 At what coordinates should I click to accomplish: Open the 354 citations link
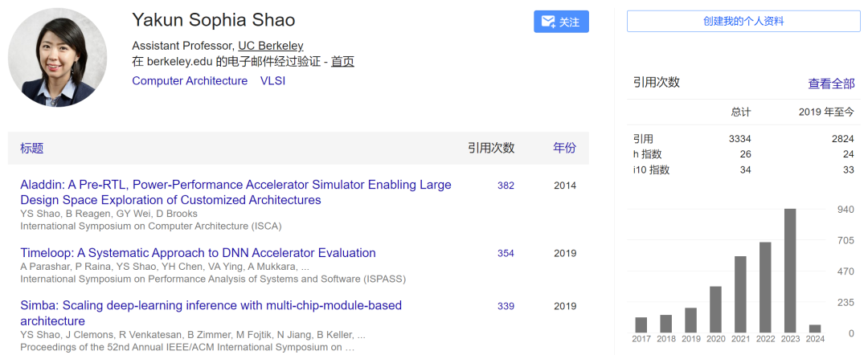506,253
